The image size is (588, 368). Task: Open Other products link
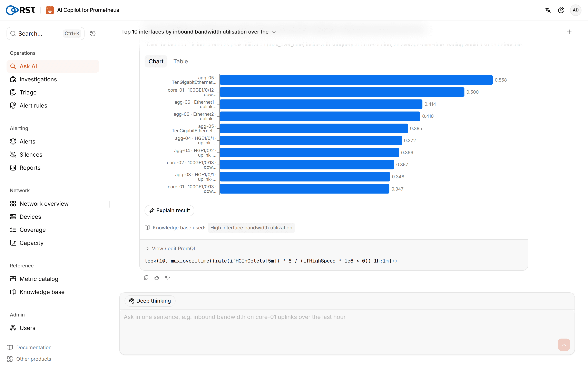29,359
